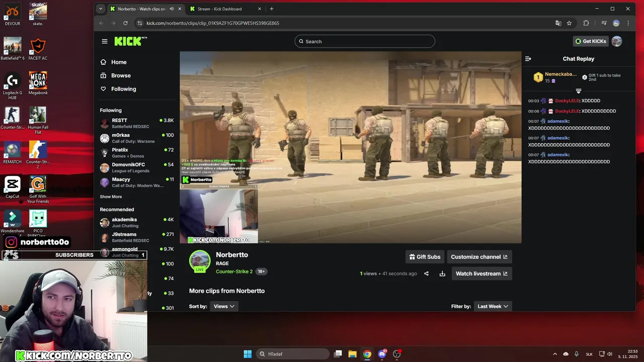
Task: Expand the chat leaderboard chevron
Action: [578, 91]
